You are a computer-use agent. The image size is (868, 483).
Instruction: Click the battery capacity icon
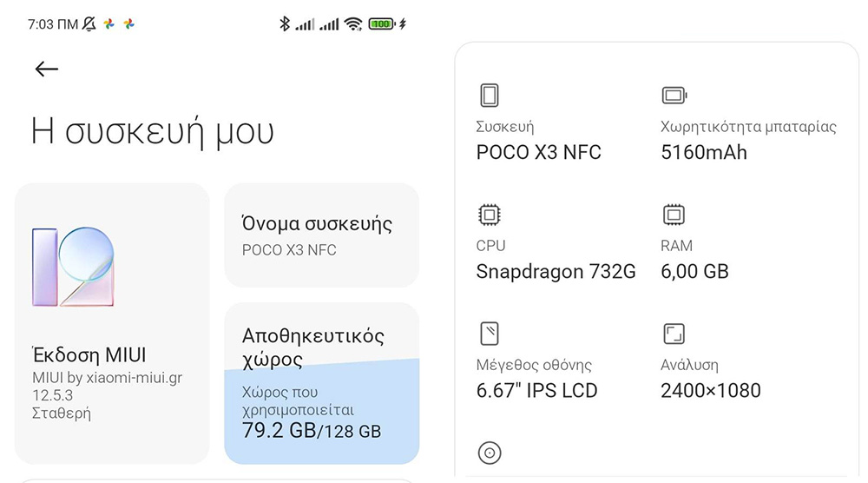(674, 95)
